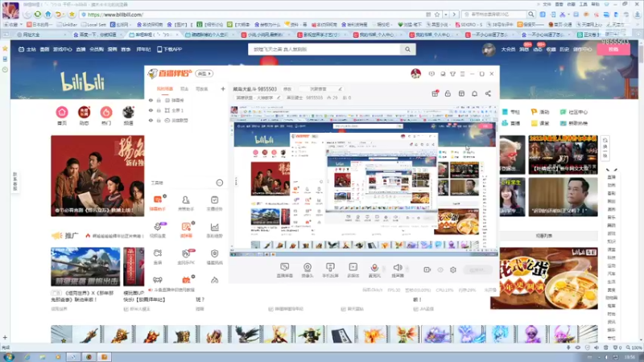This screenshot has height=362, width=644.
Task: Open the usage tutorial link below the toolbox
Action: pyautogui.click(x=172, y=290)
